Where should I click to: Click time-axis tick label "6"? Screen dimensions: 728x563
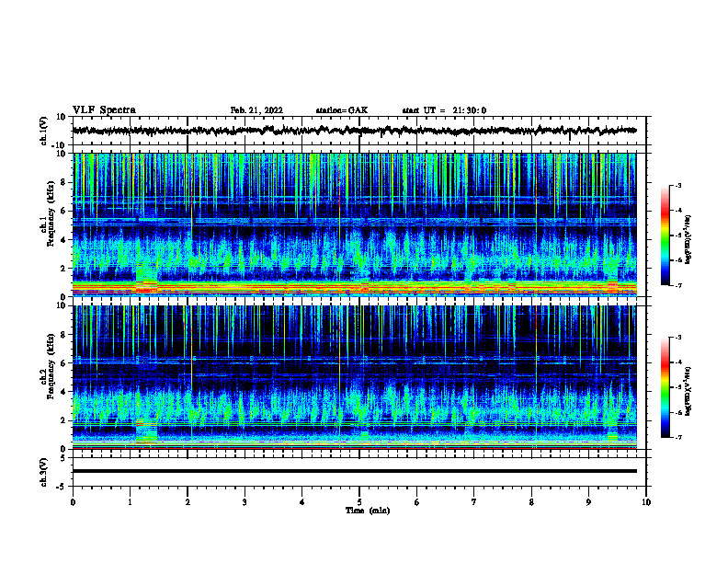(x=417, y=502)
